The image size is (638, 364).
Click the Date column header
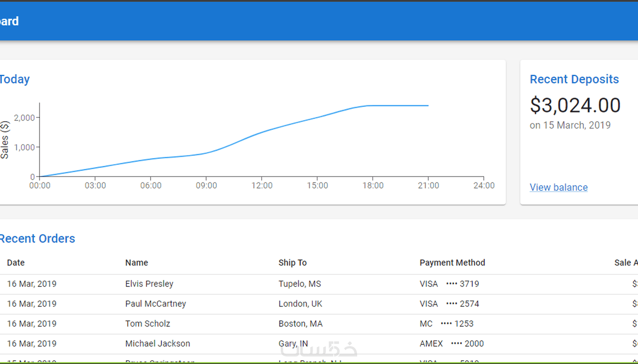point(16,263)
